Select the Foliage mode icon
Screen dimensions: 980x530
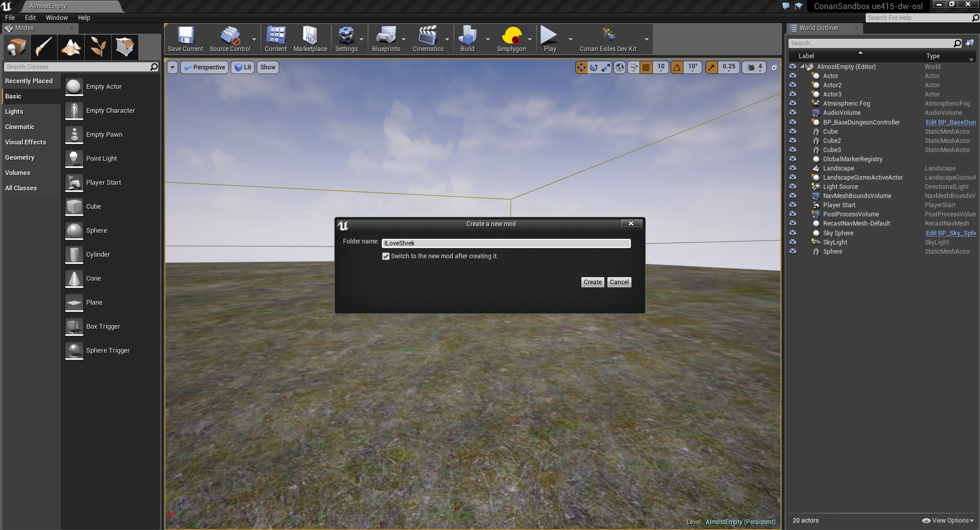tap(98, 47)
